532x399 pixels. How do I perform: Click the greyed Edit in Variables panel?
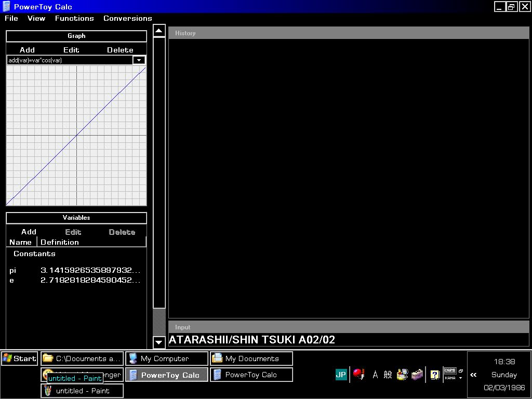pos(73,232)
